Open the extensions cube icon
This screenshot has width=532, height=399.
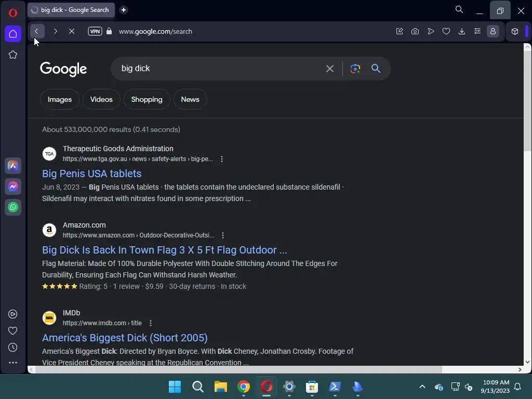click(x=515, y=31)
